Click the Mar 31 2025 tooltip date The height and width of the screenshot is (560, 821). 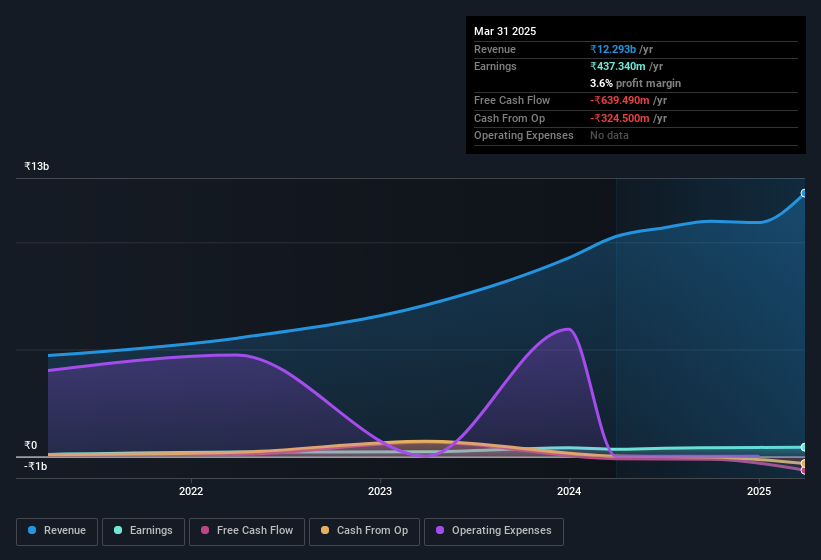tap(505, 31)
